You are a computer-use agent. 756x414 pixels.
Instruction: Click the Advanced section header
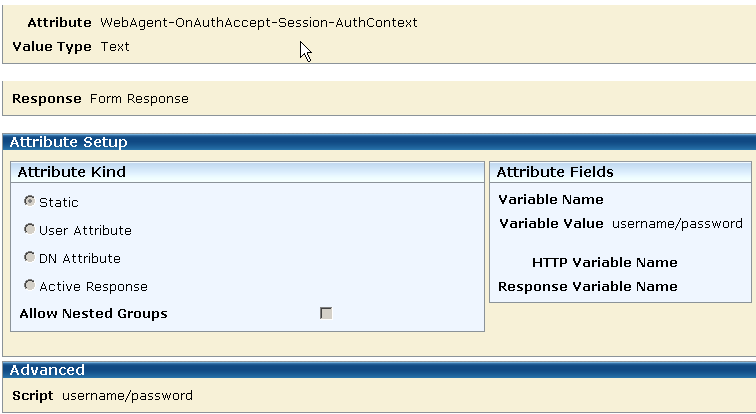point(47,370)
